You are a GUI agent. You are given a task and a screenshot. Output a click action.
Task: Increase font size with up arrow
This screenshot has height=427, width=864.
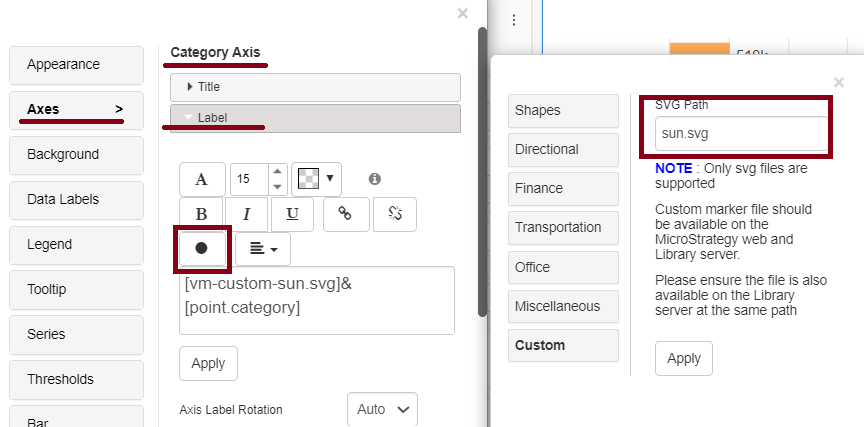click(279, 173)
